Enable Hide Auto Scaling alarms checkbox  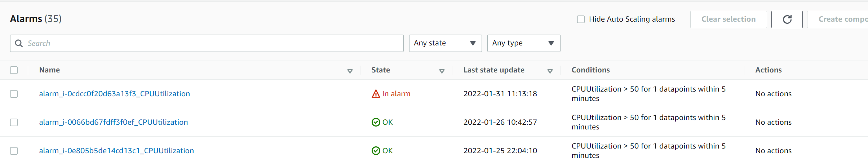pos(581,19)
